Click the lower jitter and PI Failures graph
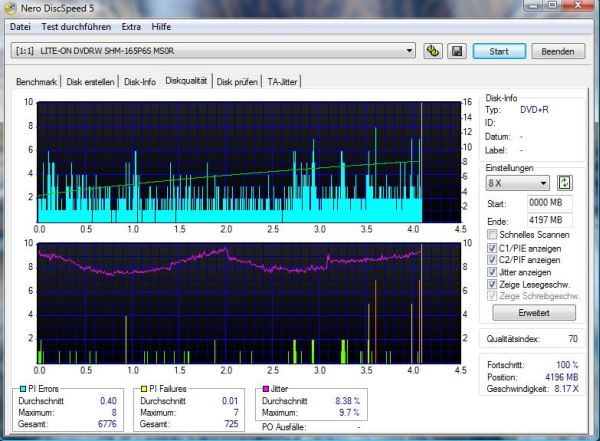 pyautogui.click(x=249, y=303)
